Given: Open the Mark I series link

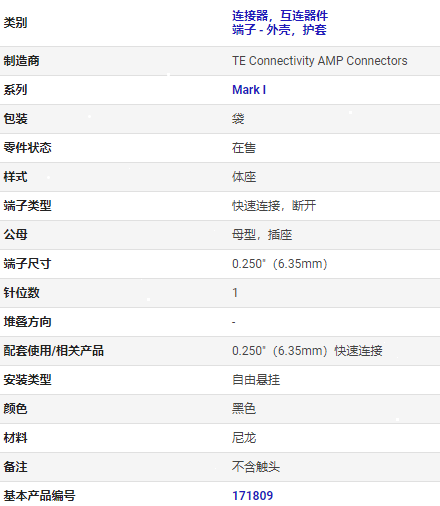Looking at the screenshot, I should [249, 90].
